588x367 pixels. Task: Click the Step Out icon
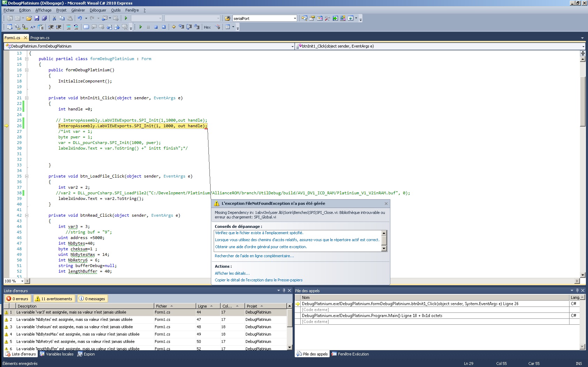point(197,27)
